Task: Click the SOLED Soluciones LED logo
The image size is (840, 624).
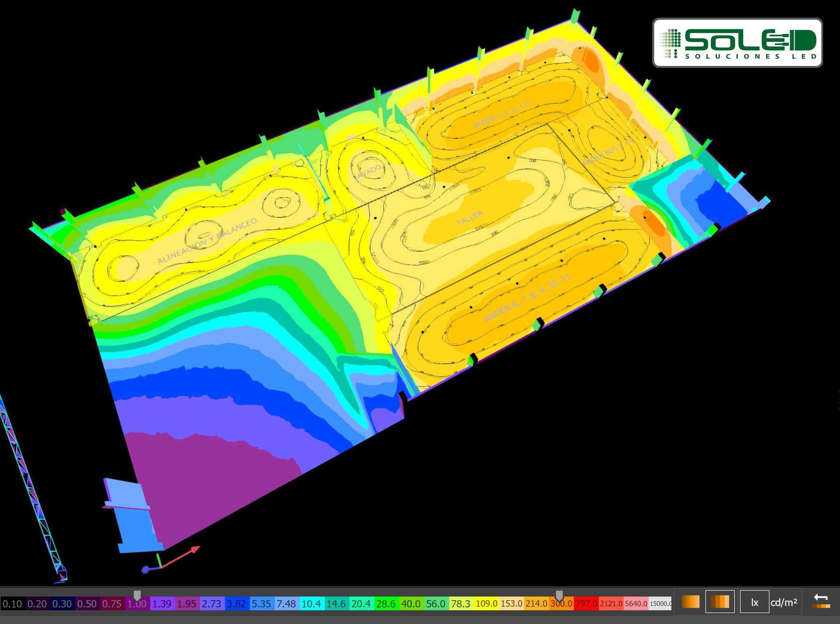Action: point(737,43)
